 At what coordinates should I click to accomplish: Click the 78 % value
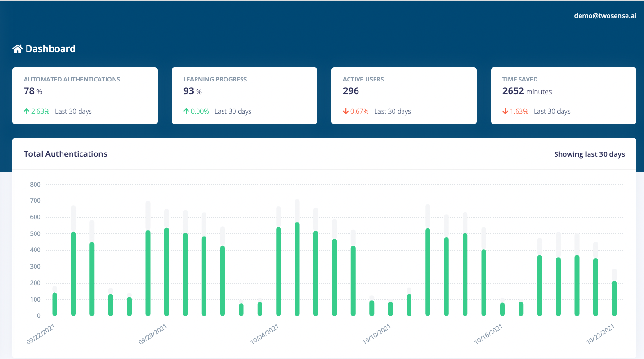[33, 91]
